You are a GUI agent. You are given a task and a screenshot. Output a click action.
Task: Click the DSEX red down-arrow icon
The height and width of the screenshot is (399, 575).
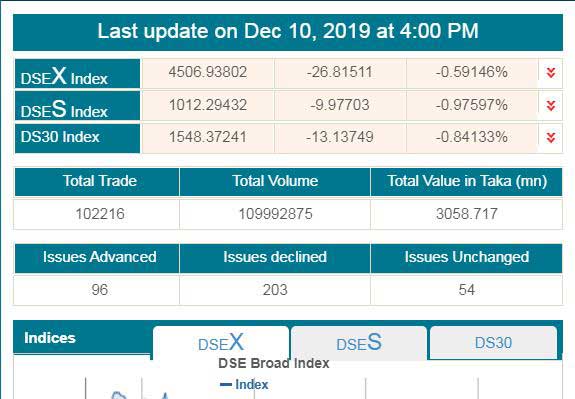click(x=550, y=72)
